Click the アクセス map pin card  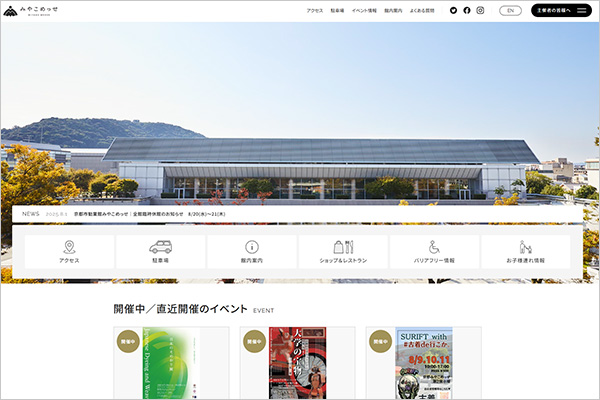pyautogui.click(x=69, y=251)
